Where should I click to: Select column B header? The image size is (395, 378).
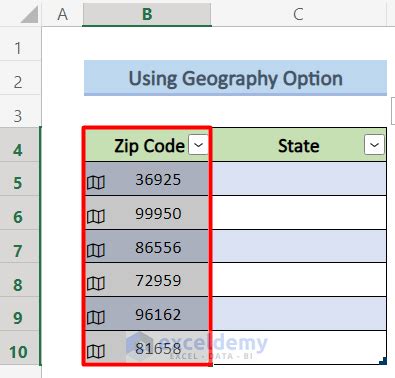(x=147, y=14)
